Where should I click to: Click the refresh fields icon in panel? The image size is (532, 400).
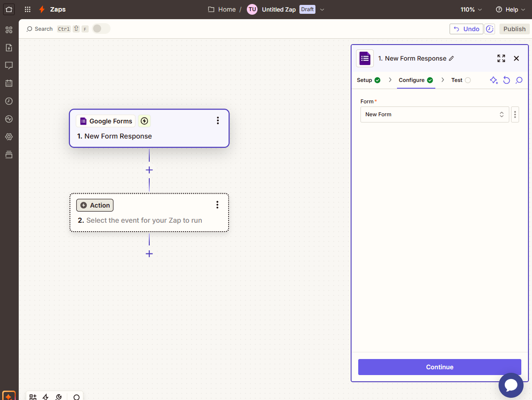tap(507, 80)
